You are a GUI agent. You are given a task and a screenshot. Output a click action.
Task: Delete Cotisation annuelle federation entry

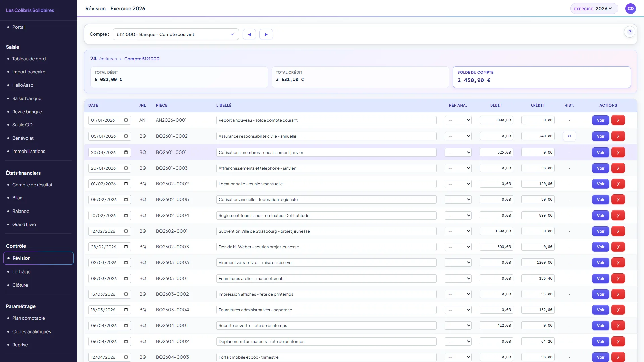pos(618,199)
